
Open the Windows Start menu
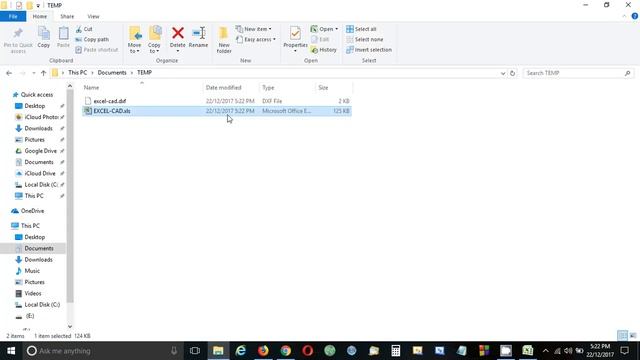tap(11, 351)
